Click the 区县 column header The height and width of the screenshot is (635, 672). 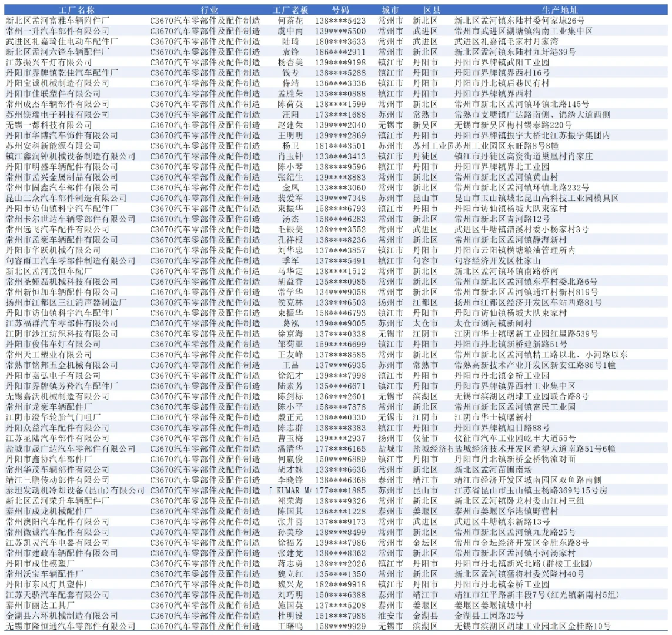click(432, 10)
